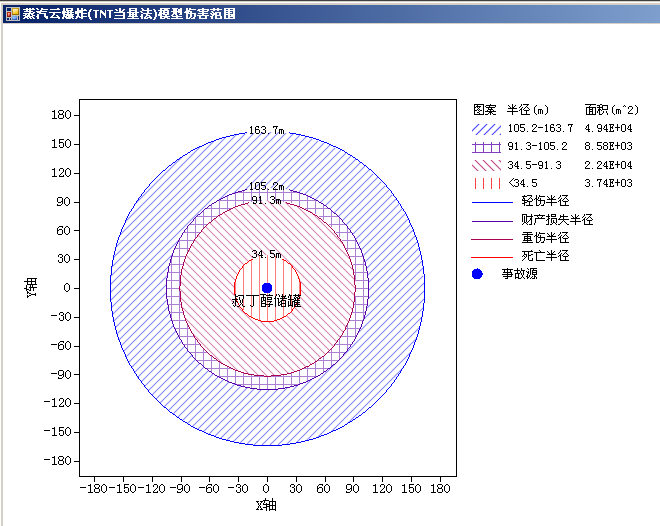The height and width of the screenshot is (526, 660).
Task: Click the purple line sample beside 财产损失半径
Action: point(492,220)
